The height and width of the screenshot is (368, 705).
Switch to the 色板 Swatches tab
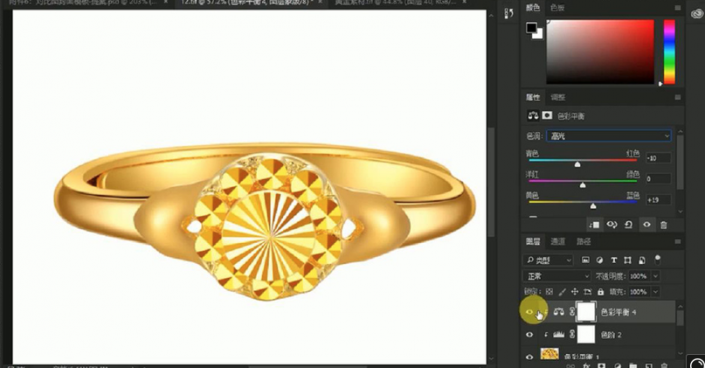pos(558,8)
